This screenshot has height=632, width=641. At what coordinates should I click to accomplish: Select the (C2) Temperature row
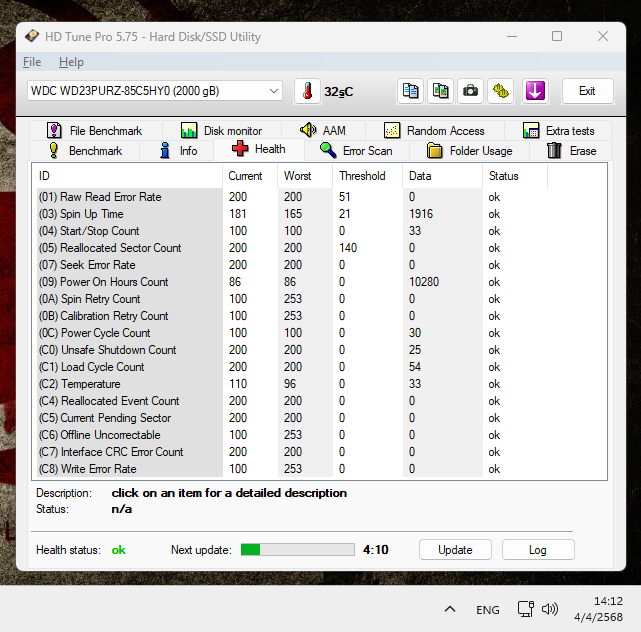point(292,384)
